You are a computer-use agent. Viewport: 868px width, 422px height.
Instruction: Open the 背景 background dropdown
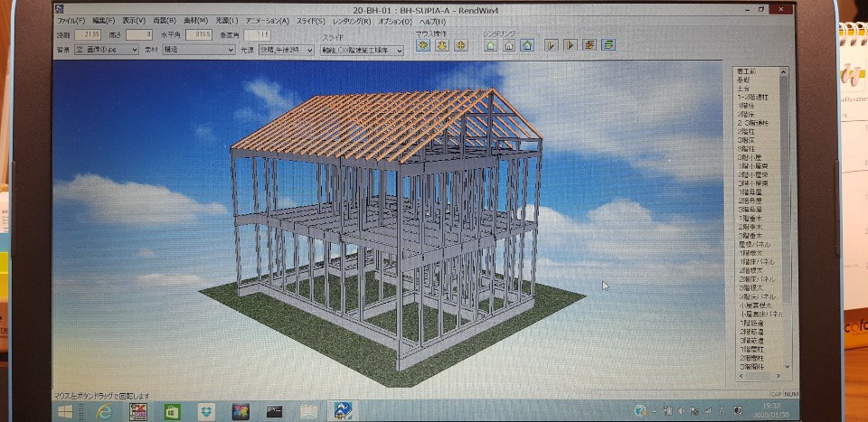point(107,50)
